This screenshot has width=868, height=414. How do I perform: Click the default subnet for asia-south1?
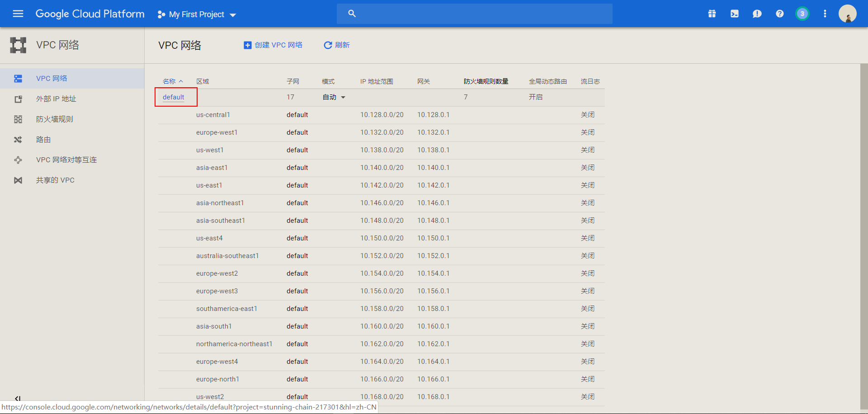(297, 326)
